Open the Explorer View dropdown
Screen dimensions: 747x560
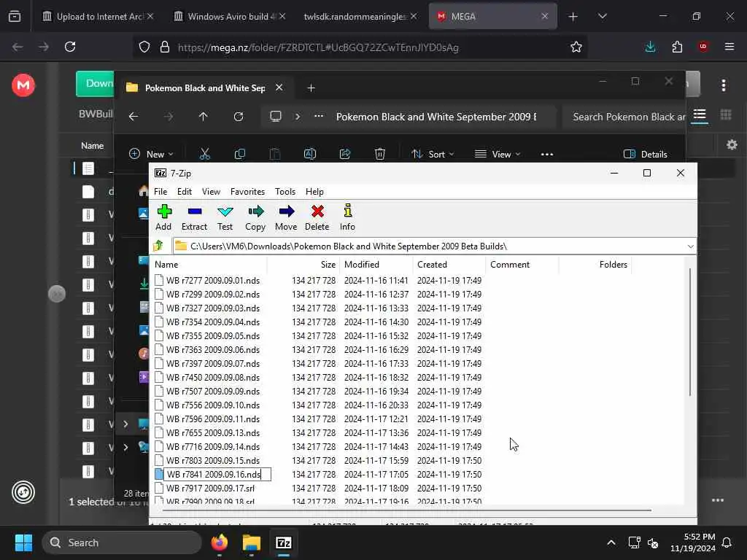click(x=498, y=154)
